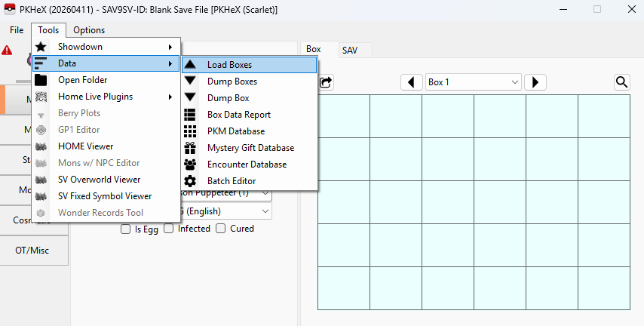Click the magnifying glass box search icon
644x326 pixels.
[622, 81]
